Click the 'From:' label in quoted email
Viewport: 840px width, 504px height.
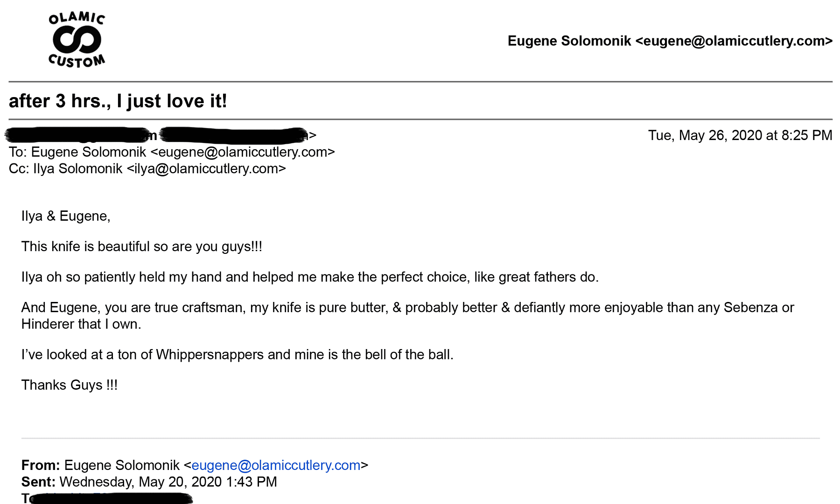(x=41, y=465)
